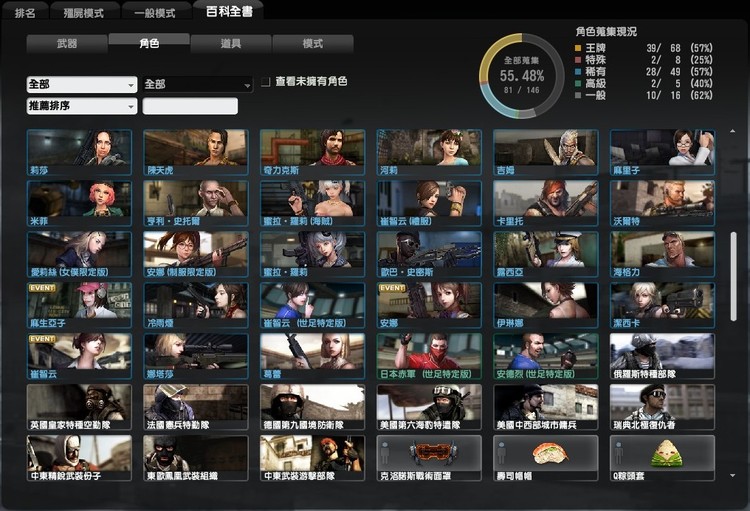
Task: Select the 伊琳娜 character card
Action: pyautogui.click(x=546, y=305)
